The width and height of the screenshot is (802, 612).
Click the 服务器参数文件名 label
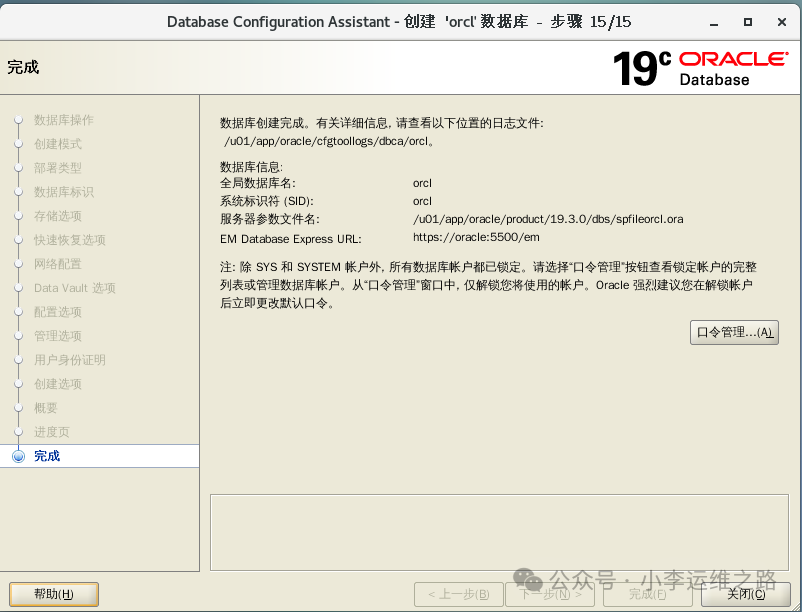[x=270, y=220]
